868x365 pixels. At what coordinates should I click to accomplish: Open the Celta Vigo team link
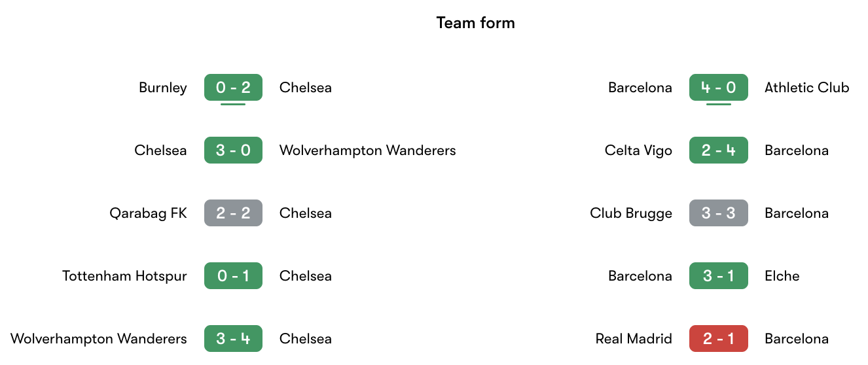[x=638, y=150]
